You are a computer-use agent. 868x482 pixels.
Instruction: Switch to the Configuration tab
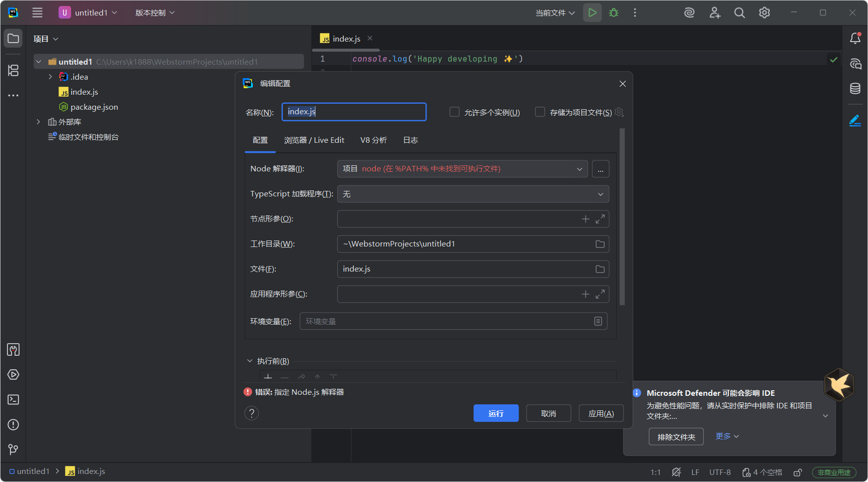click(x=260, y=140)
